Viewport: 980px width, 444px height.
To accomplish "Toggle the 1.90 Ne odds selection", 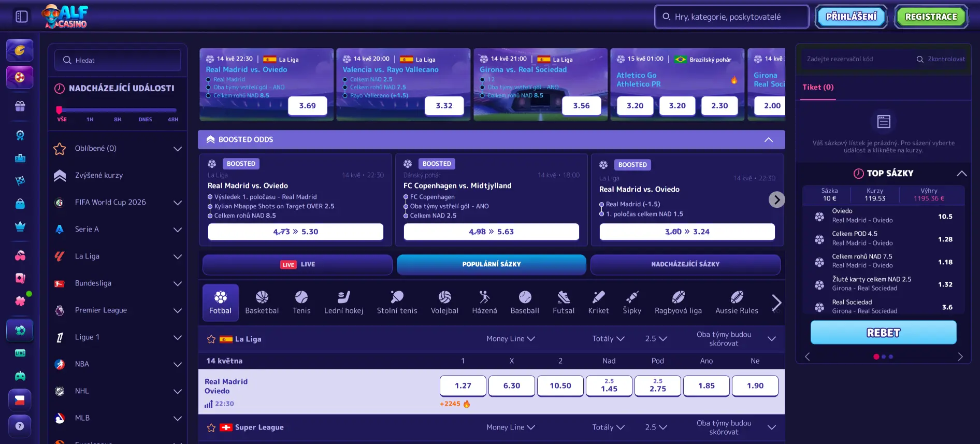I will tap(755, 386).
